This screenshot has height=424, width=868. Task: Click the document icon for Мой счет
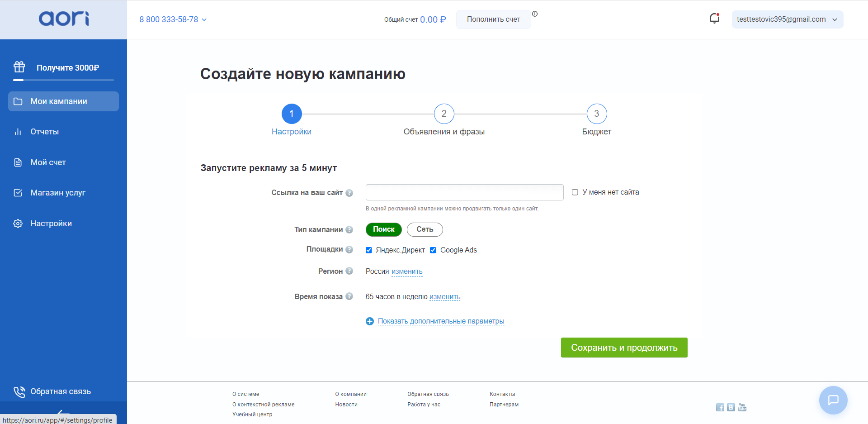[x=18, y=162]
